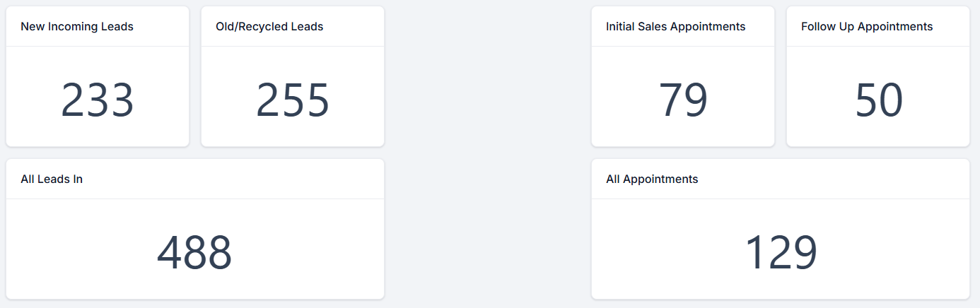
Task: Open the 129 total appointments figure
Action: point(781,253)
